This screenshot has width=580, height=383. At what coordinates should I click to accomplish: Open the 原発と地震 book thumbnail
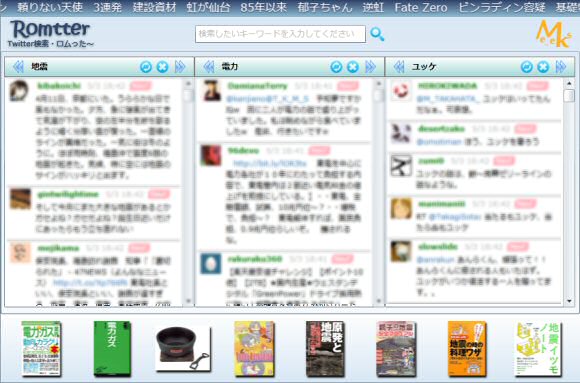coord(325,349)
